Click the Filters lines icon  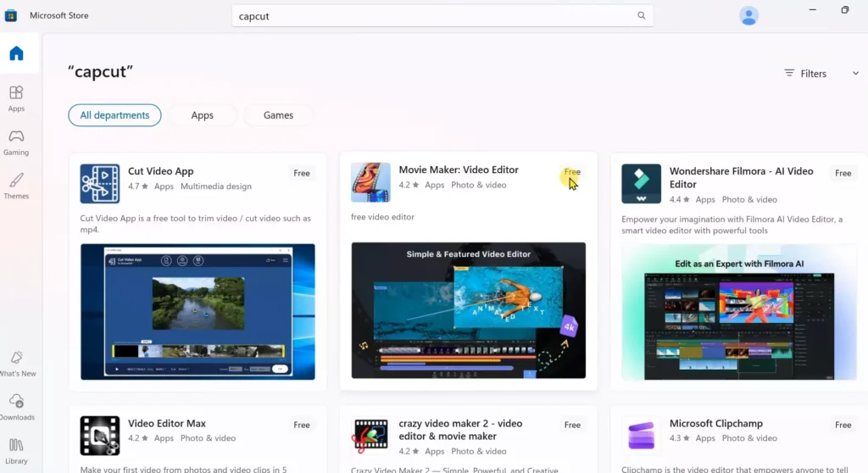pyautogui.click(x=789, y=73)
